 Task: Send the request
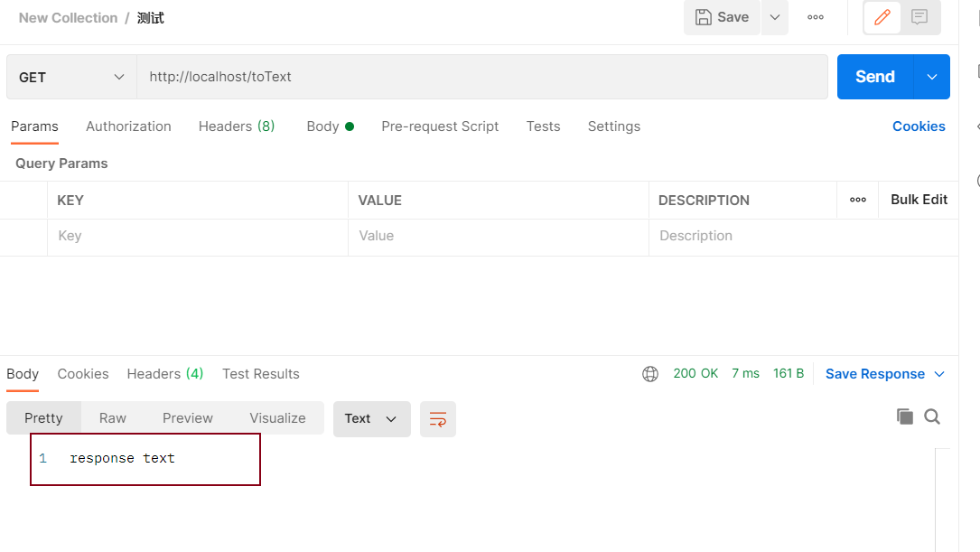(875, 77)
